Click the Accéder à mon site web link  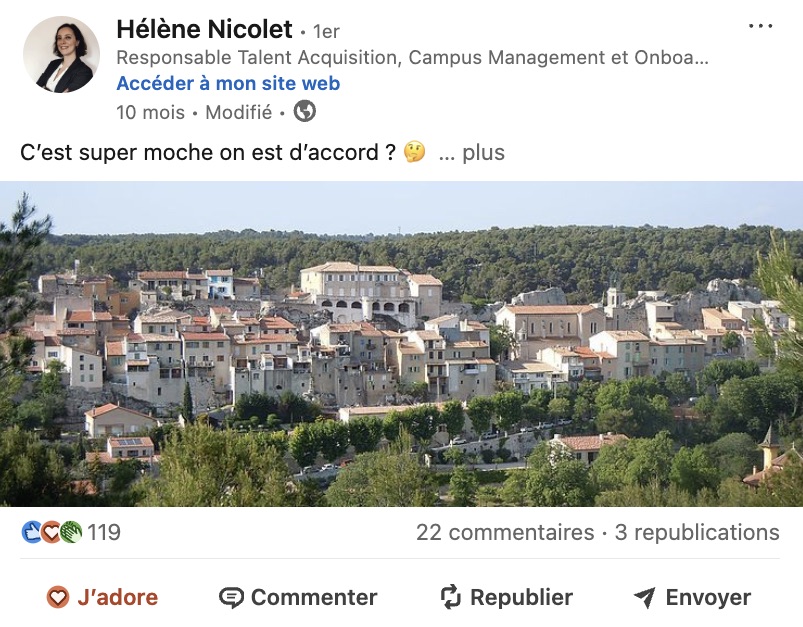pyautogui.click(x=228, y=83)
